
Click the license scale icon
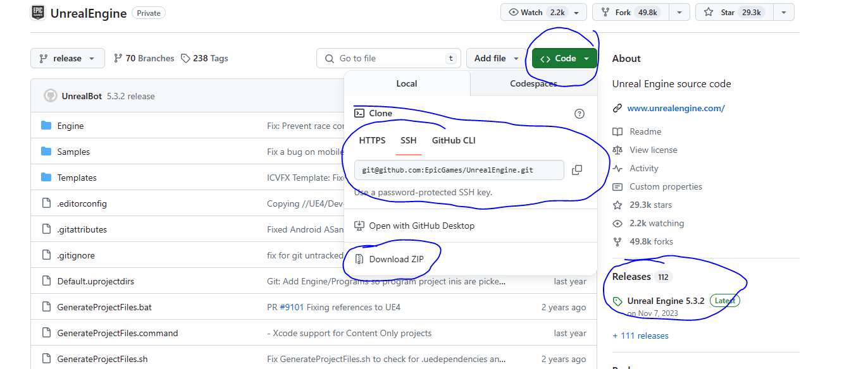click(x=617, y=150)
